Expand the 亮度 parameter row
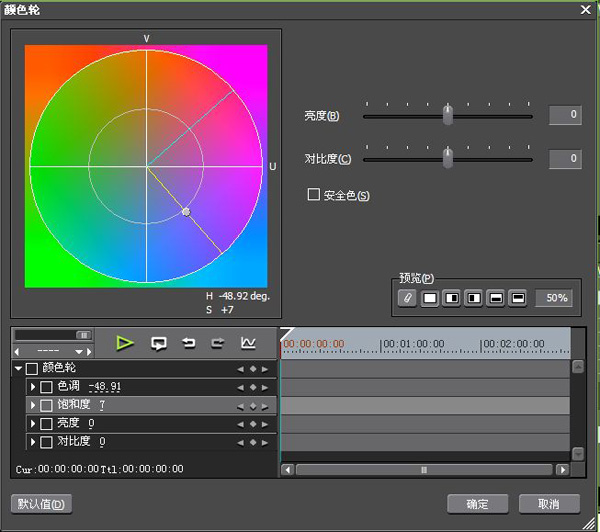 coord(33,423)
